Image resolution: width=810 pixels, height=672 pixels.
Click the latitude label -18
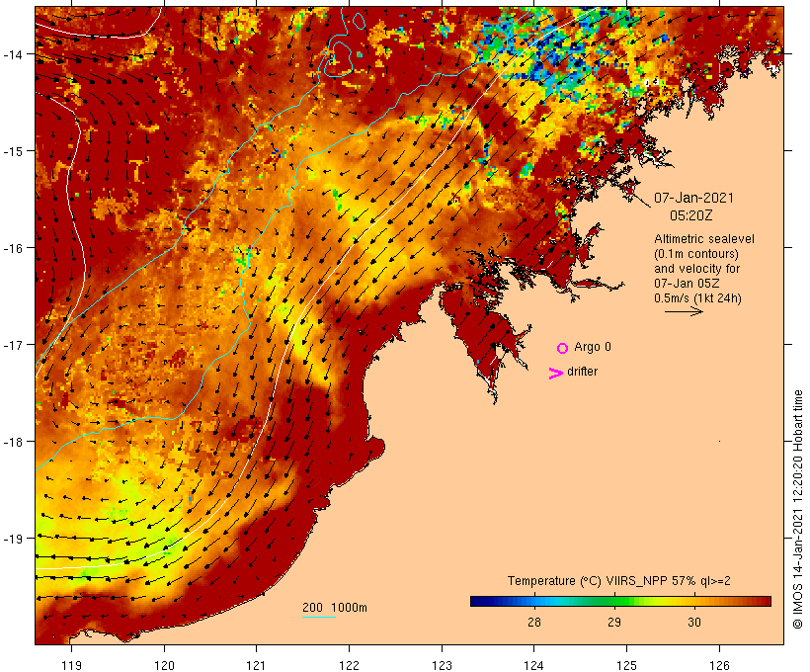[13, 441]
